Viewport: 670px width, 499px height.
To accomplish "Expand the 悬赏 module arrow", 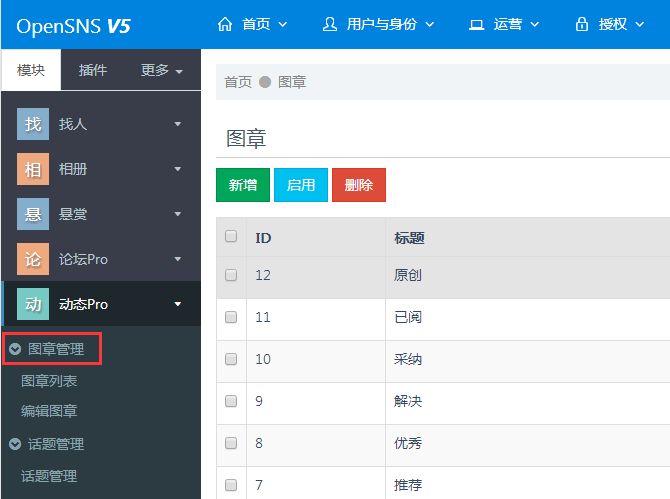I will click(178, 214).
